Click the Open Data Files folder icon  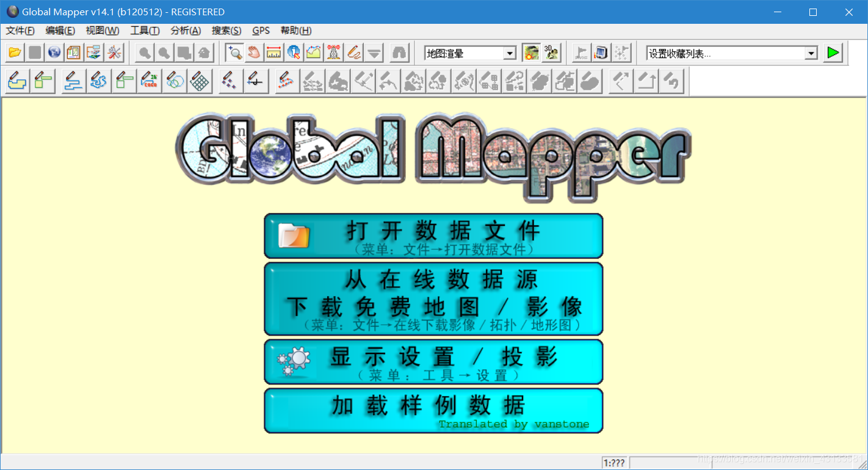[15, 52]
